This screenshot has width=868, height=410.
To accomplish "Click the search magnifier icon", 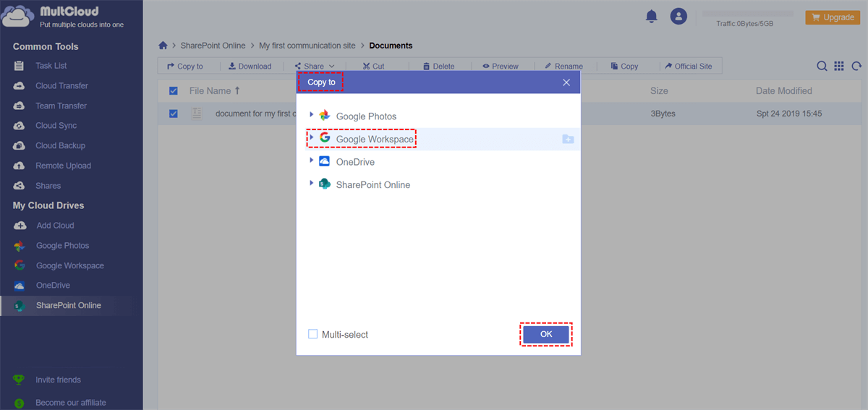I will pos(822,66).
